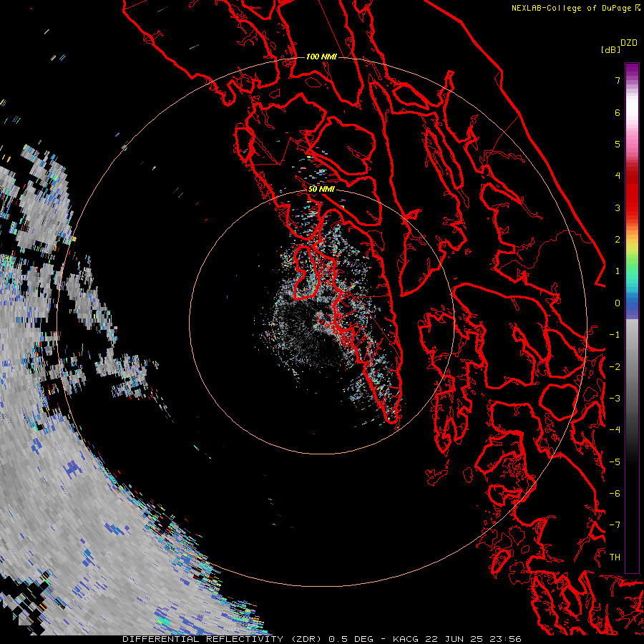The image size is (644, 644).
Task: Click the "6" value on color scale
Action: (618, 112)
